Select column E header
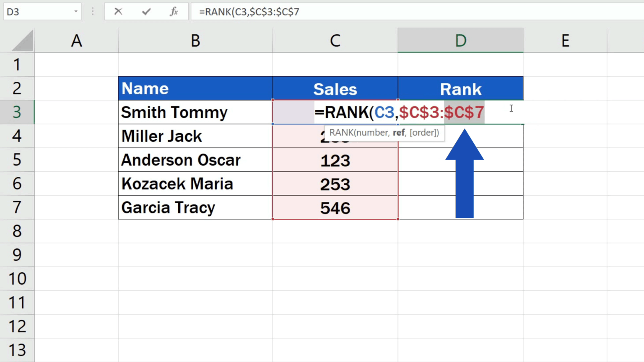The width and height of the screenshot is (644, 362). point(565,40)
